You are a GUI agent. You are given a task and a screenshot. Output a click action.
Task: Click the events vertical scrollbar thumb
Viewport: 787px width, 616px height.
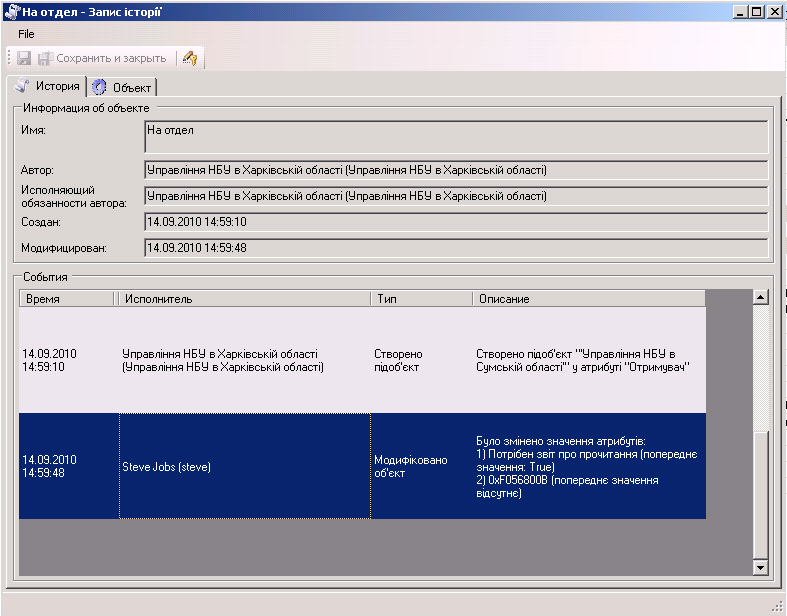coord(761,494)
